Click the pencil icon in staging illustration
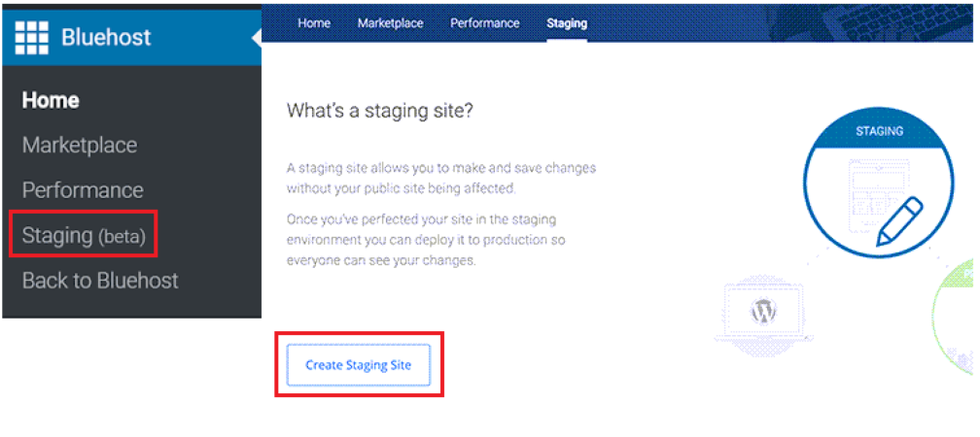The width and height of the screenshot is (980, 437). coord(901,218)
